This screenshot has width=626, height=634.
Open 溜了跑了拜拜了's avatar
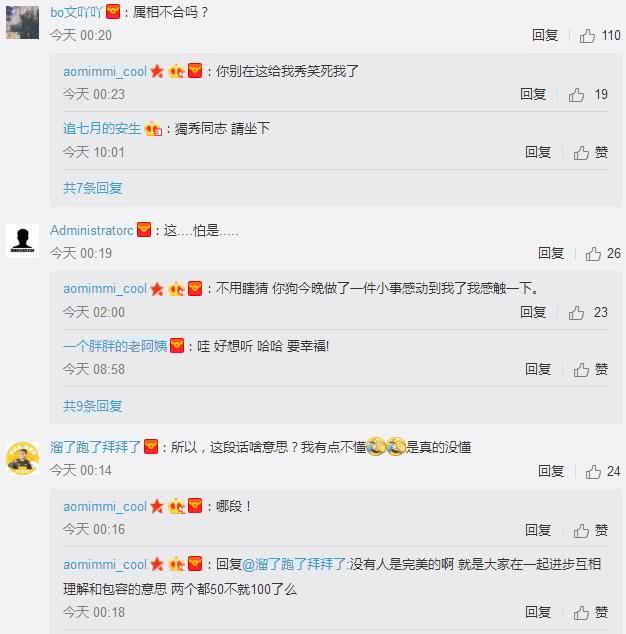click(23, 458)
